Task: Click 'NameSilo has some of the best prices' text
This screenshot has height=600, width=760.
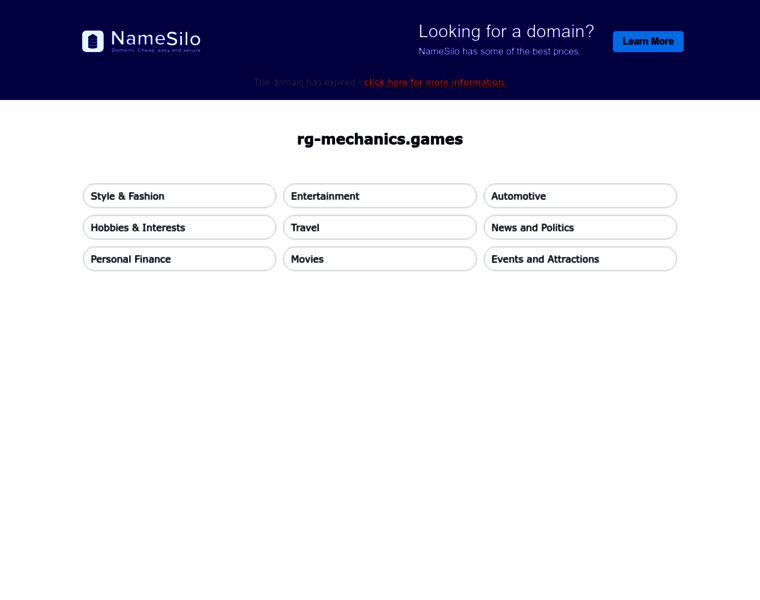Action: coord(499,51)
